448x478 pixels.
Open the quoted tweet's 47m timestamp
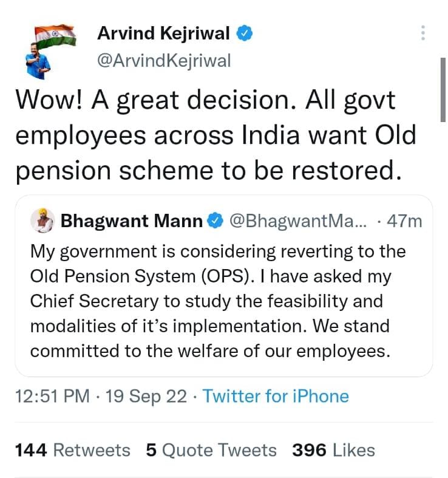pos(404,221)
